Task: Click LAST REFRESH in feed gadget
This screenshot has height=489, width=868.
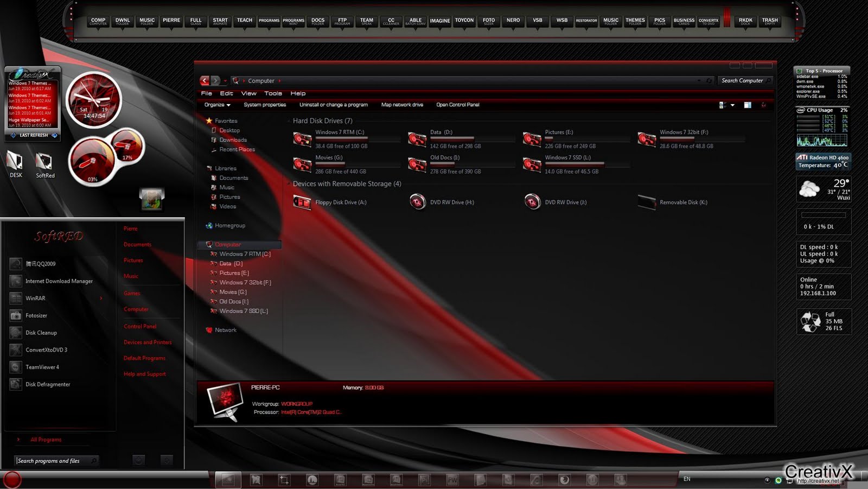Action: point(34,135)
